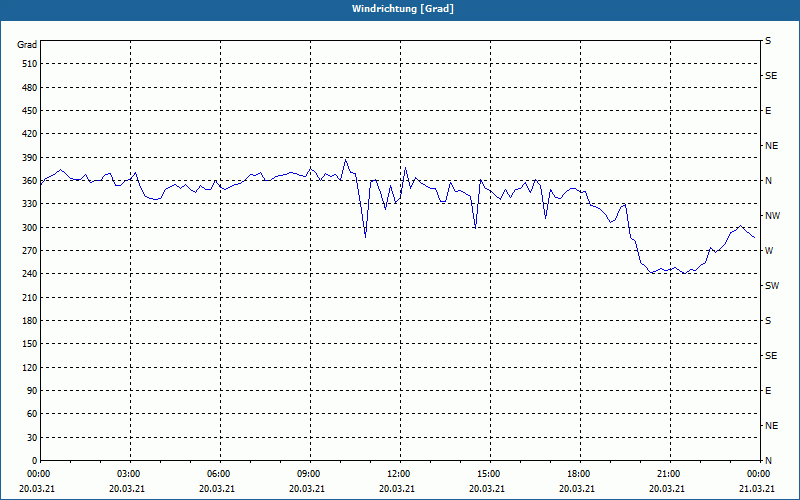Click the Windrichtung [Grad] chart title

tap(400, 9)
